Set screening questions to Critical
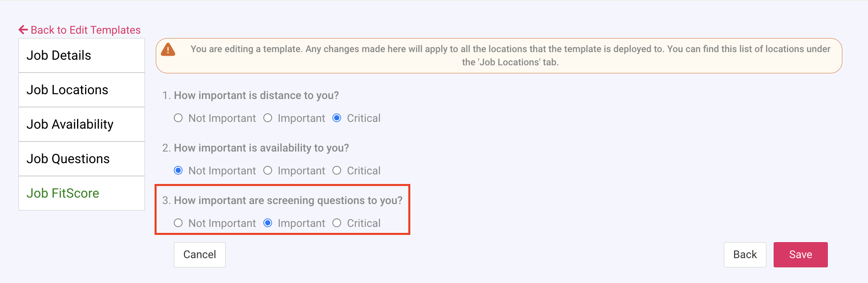The height and width of the screenshot is (283, 868). (x=337, y=223)
